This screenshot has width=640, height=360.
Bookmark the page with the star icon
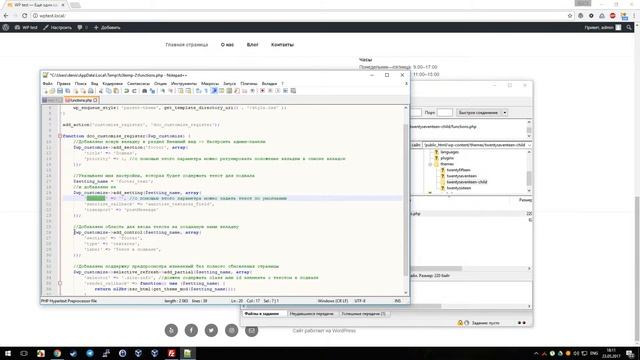[x=570, y=16]
